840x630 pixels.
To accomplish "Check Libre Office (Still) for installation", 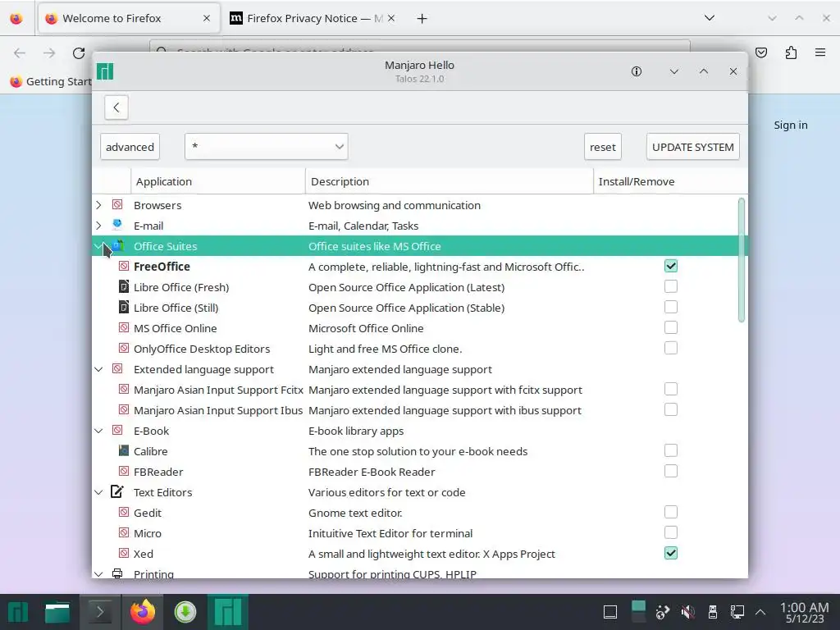I will pos(671,307).
